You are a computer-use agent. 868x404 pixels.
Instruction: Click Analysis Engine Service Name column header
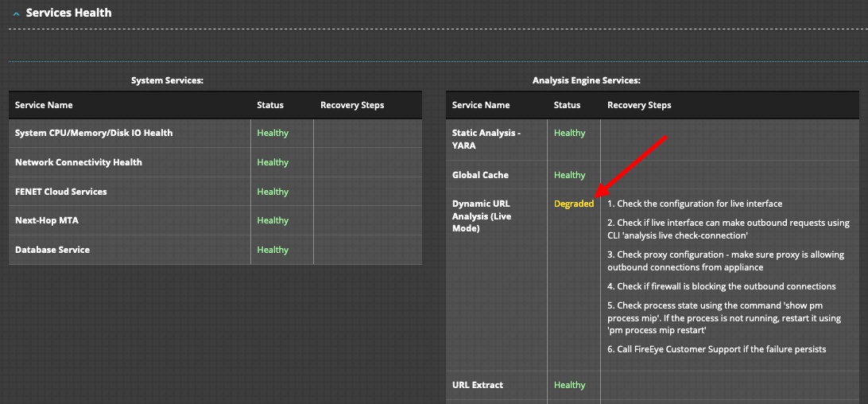pos(481,105)
